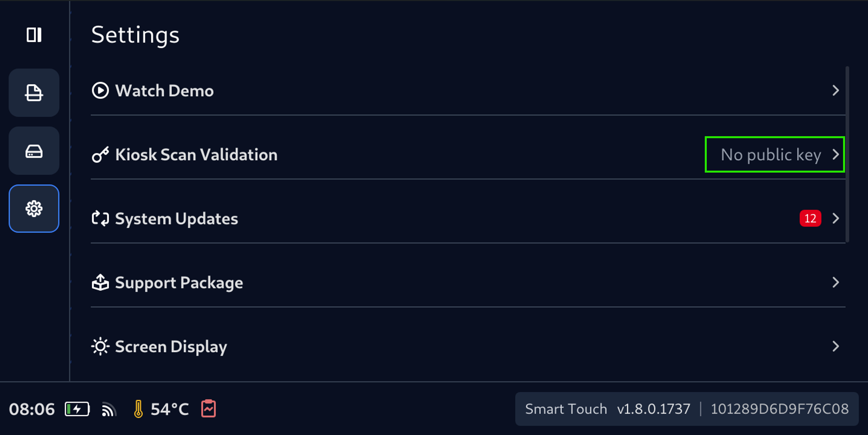Image resolution: width=868 pixels, height=435 pixels.
Task: Click the red 12 updates badge
Action: (x=810, y=218)
